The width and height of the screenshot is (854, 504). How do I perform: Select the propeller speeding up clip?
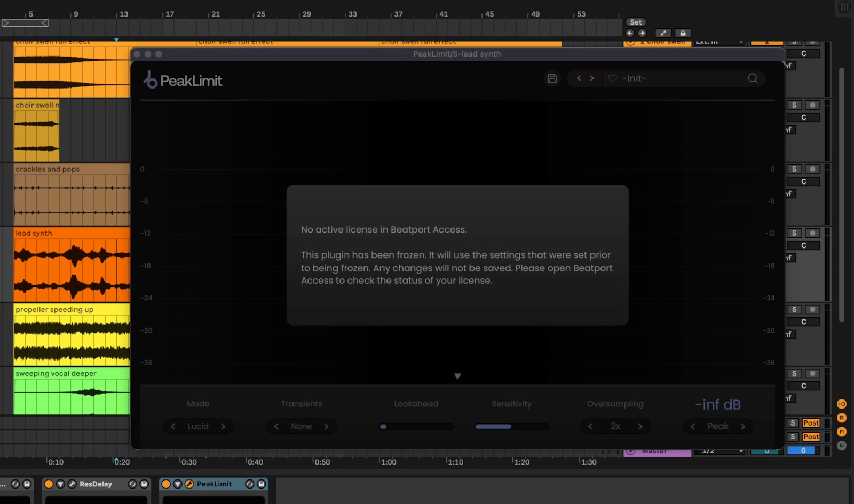point(72,334)
